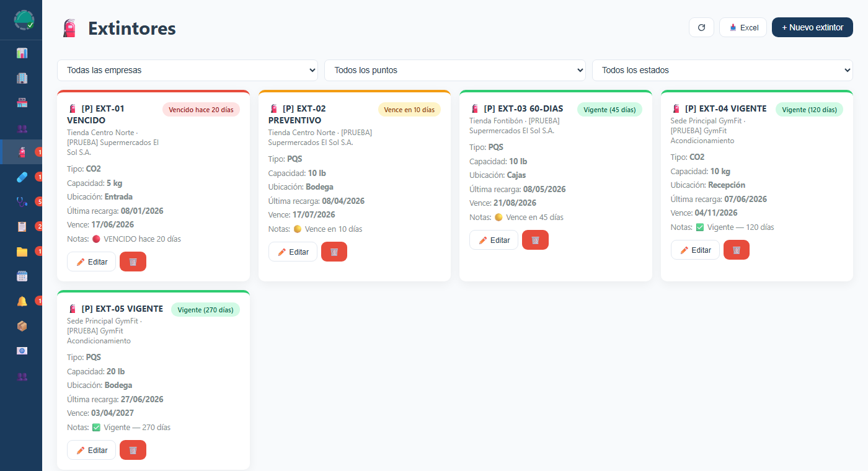Open the bar chart dashboard sidebar icon
Image resolution: width=868 pixels, height=471 pixels.
coord(22,53)
